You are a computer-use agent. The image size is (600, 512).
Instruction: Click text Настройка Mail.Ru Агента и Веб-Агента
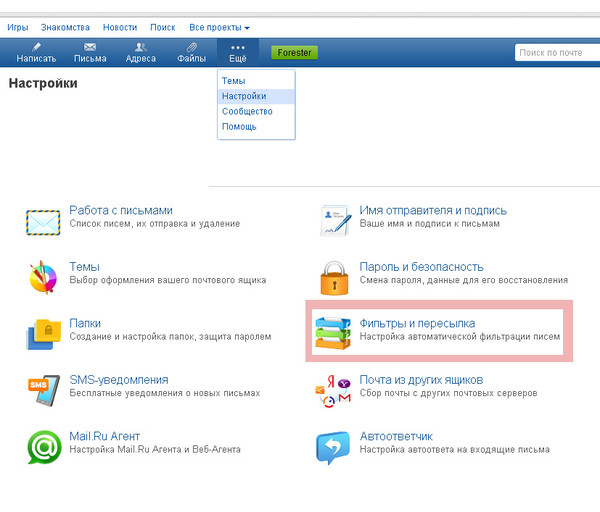(155, 449)
